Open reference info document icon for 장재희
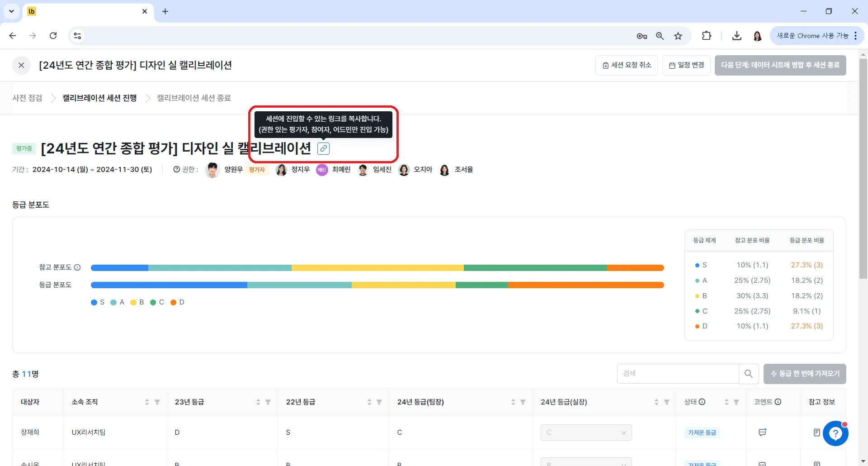 tap(816, 433)
